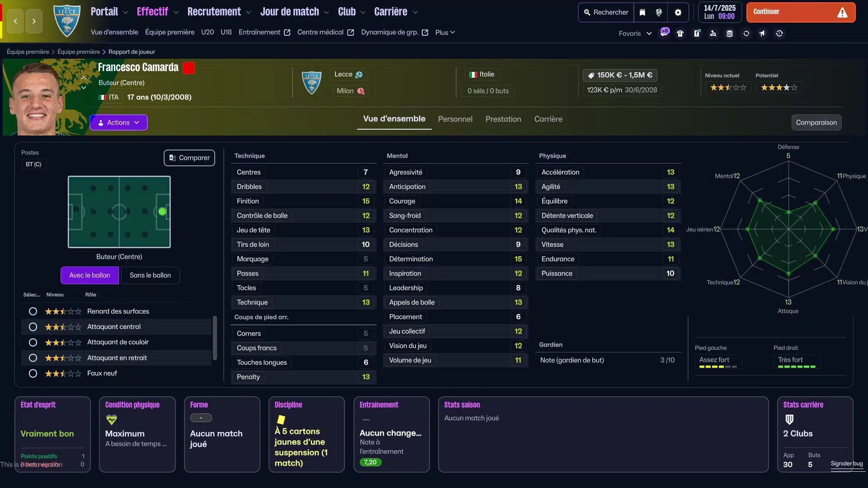868x488 pixels.
Task: Open the settings gear icon
Action: pos(678,12)
